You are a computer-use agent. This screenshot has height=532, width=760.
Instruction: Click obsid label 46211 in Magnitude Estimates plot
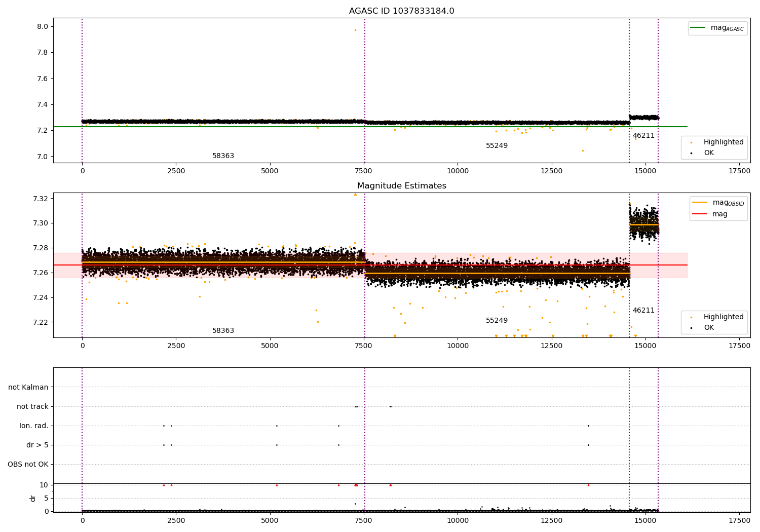click(x=643, y=311)
